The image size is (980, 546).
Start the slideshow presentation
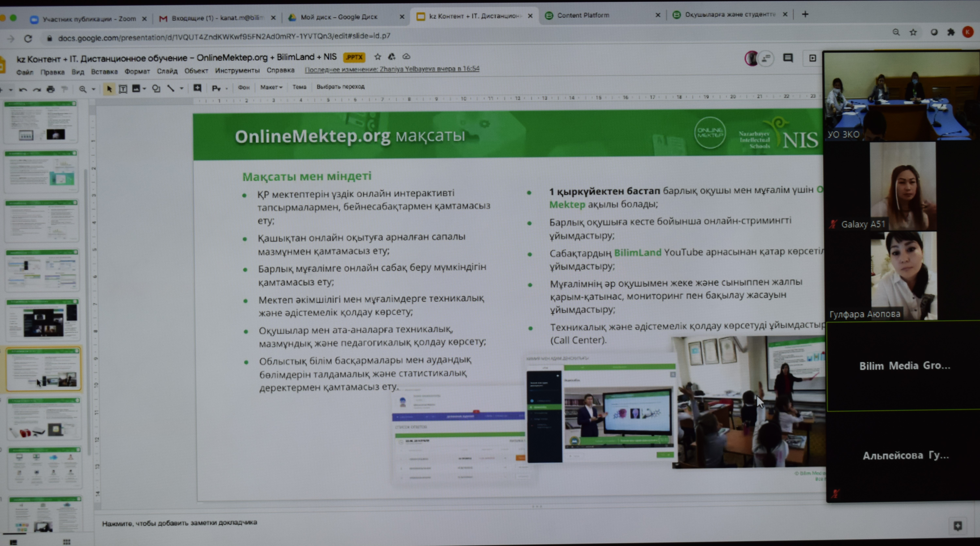[812, 58]
